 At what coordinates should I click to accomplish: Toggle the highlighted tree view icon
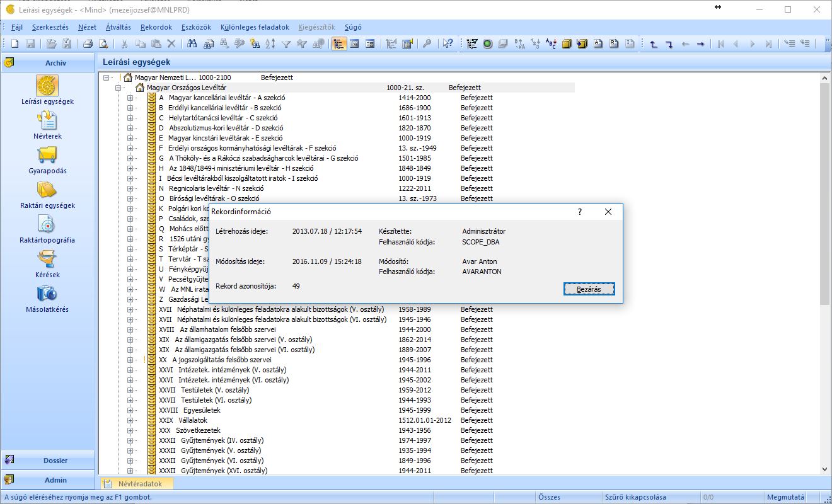pyautogui.click(x=338, y=44)
